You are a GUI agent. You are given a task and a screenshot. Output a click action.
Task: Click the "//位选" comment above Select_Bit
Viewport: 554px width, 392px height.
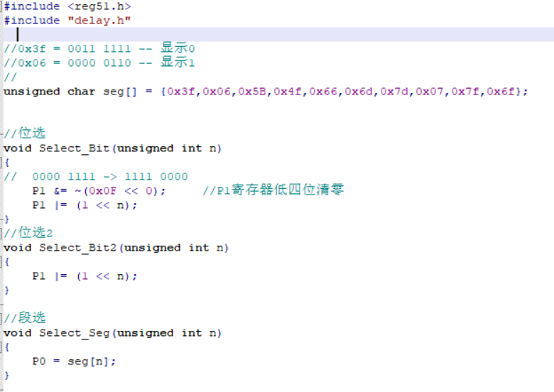click(25, 133)
